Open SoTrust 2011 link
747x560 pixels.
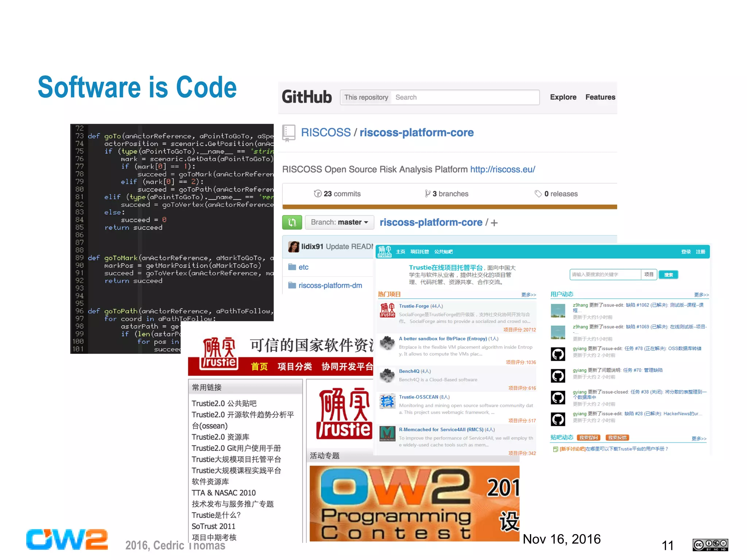[213, 526]
